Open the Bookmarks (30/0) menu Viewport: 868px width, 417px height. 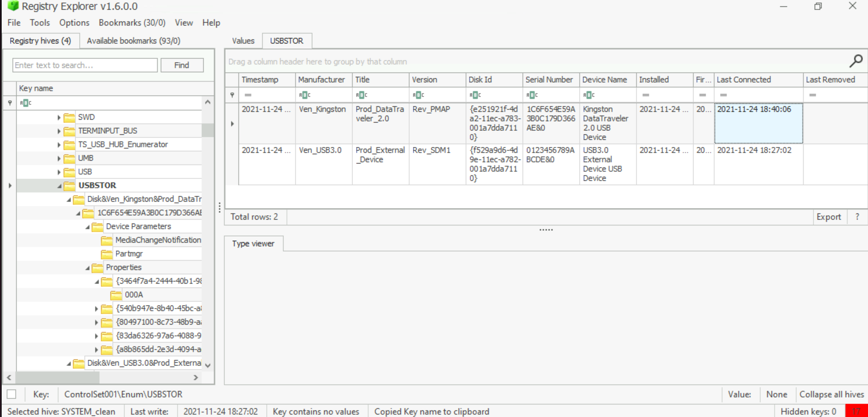[x=132, y=23]
